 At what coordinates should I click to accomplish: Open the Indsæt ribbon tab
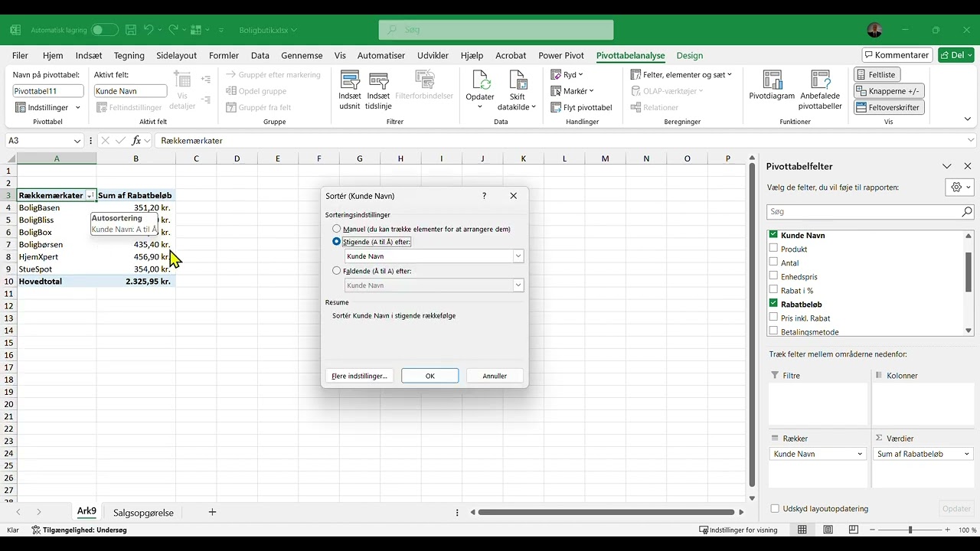(89, 56)
